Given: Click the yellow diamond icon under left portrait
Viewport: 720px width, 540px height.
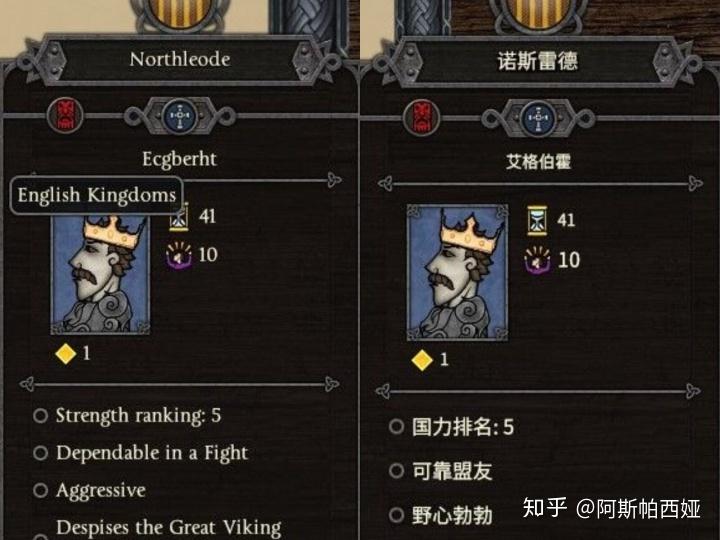Looking at the screenshot, I should (x=65, y=354).
